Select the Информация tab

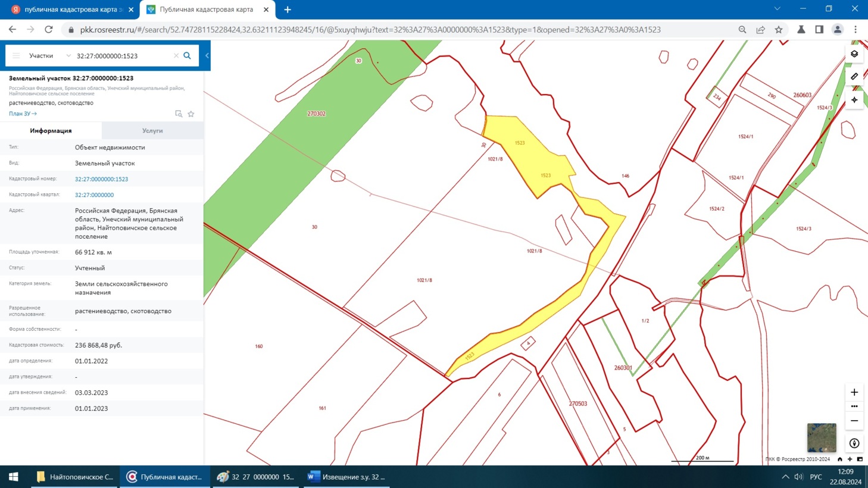click(x=51, y=130)
